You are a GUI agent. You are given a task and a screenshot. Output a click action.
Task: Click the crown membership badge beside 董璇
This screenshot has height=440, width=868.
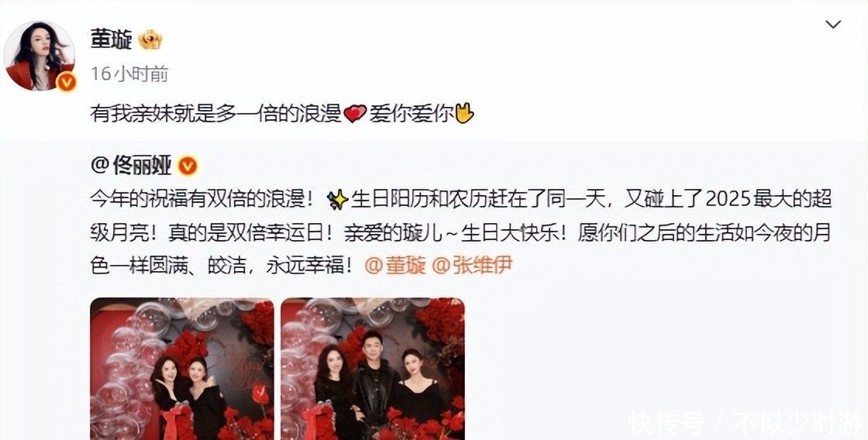pyautogui.click(x=150, y=40)
